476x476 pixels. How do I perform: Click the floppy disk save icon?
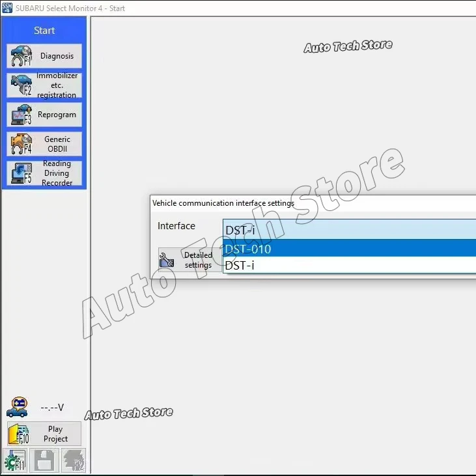45,460
